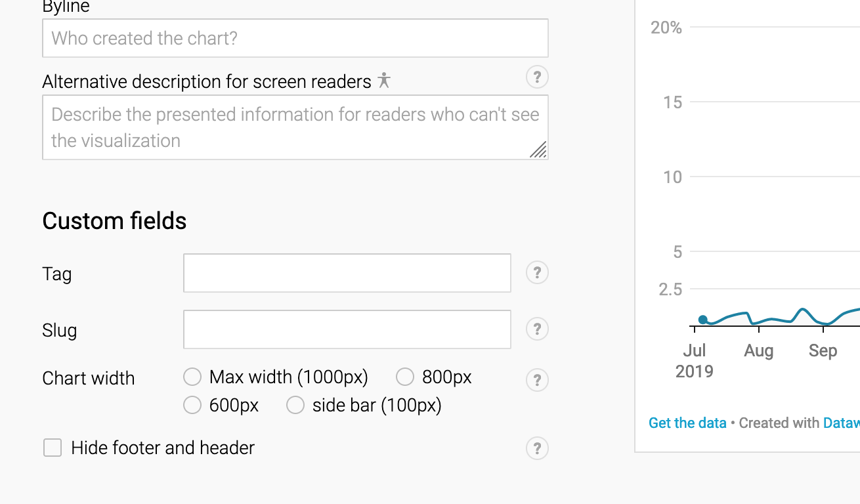This screenshot has height=504, width=860.
Task: Open help icon for Hide footer and header
Action: pos(537,448)
